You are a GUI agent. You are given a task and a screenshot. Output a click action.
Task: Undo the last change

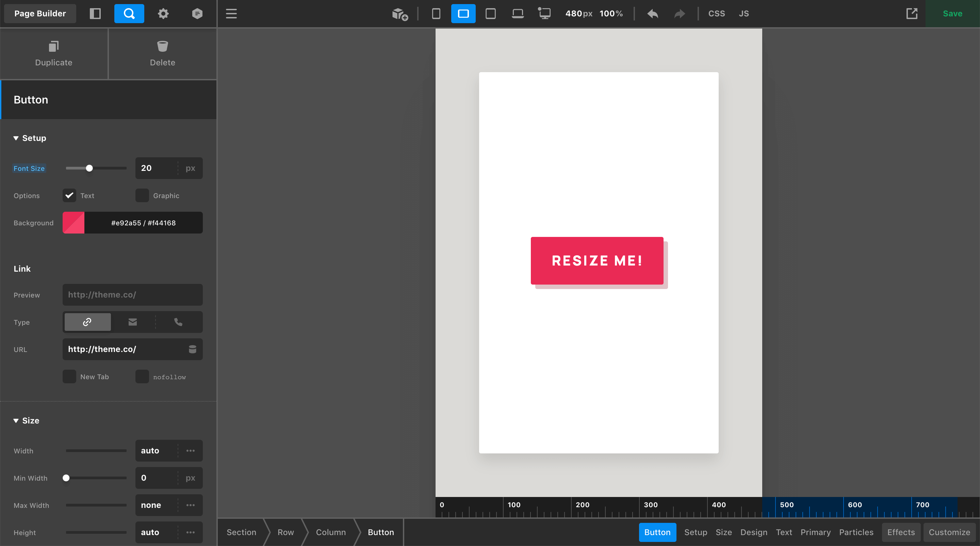652,13
